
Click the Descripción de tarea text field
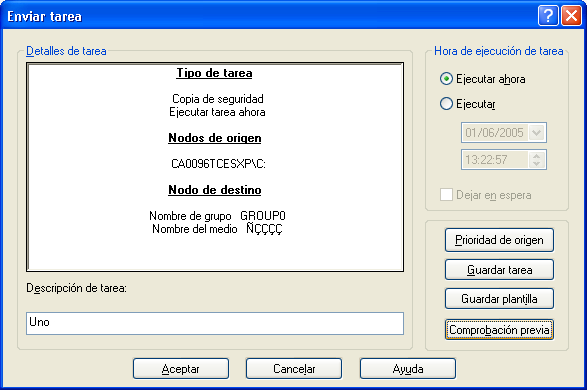pyautogui.click(x=215, y=323)
